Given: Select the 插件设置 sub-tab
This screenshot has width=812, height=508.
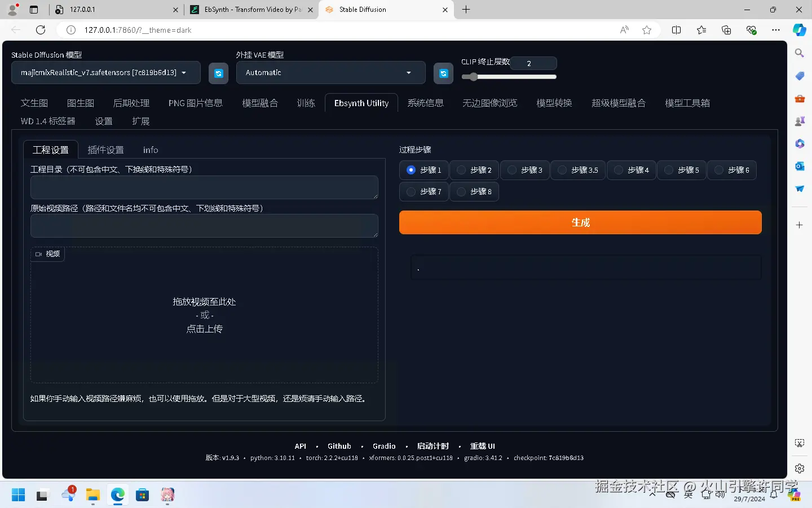Looking at the screenshot, I should (106, 150).
